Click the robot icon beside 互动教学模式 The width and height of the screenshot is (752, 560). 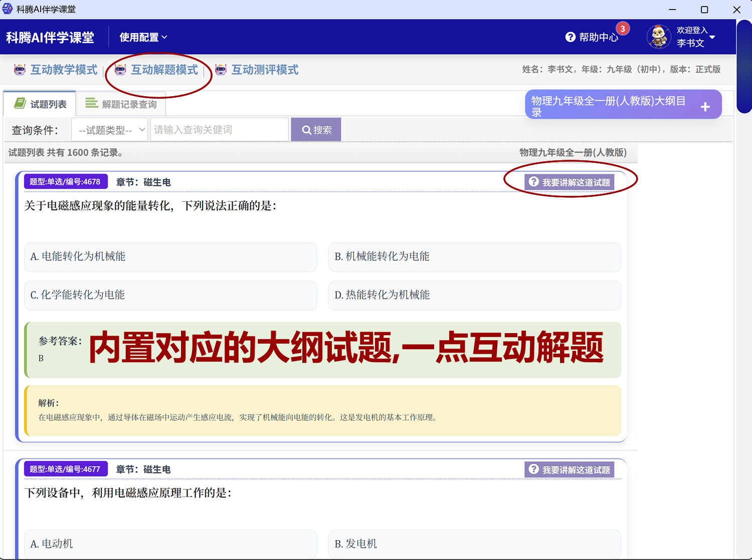(x=20, y=70)
